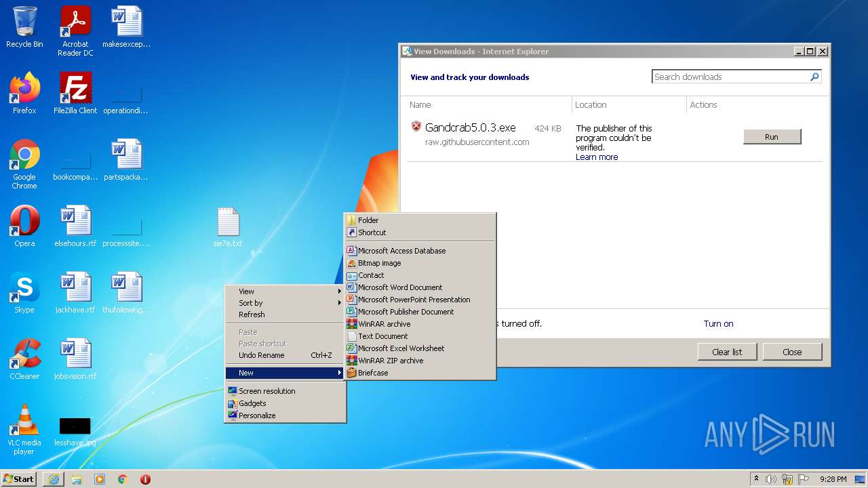Image resolution: width=868 pixels, height=488 pixels.
Task: Click the network tray icon
Action: point(787,479)
